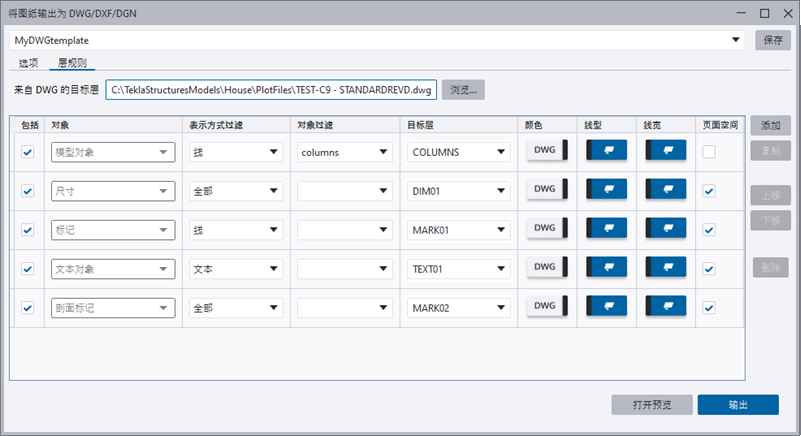Switch to the 选项 tab
Image resolution: width=801 pixels, height=436 pixels.
coord(28,63)
